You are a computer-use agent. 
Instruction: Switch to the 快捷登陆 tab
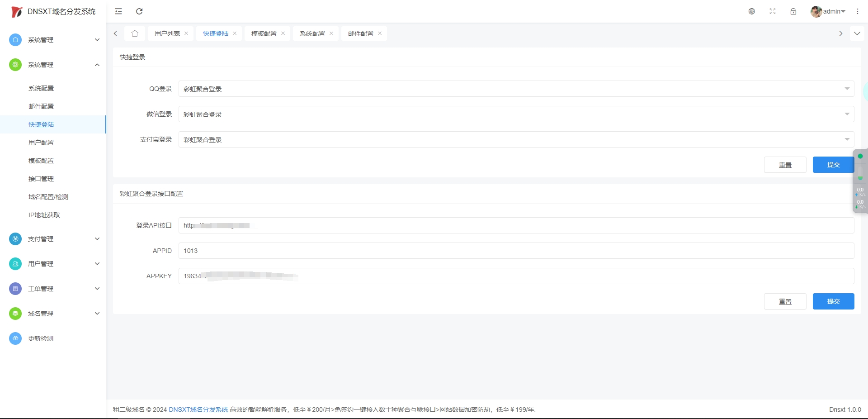point(216,33)
